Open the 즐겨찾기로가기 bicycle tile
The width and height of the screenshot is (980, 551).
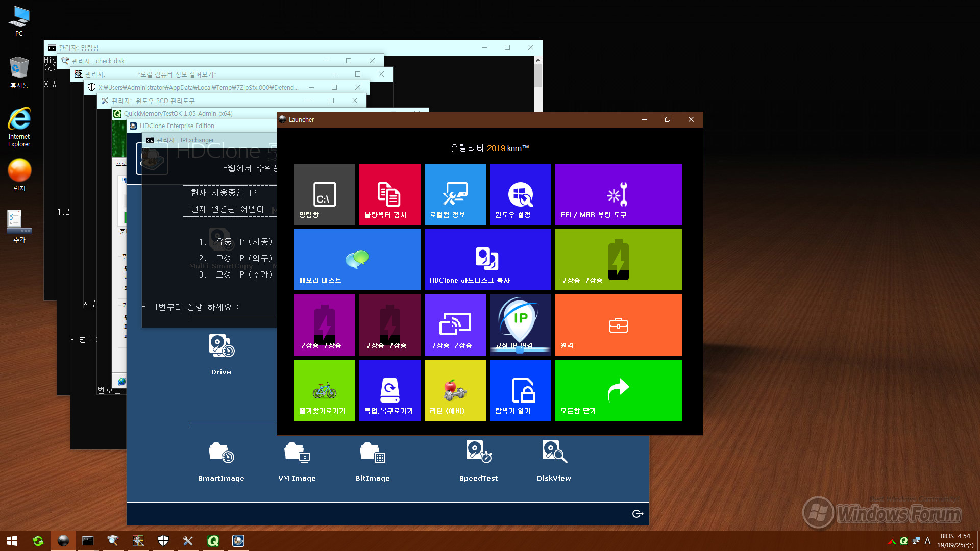pos(324,390)
